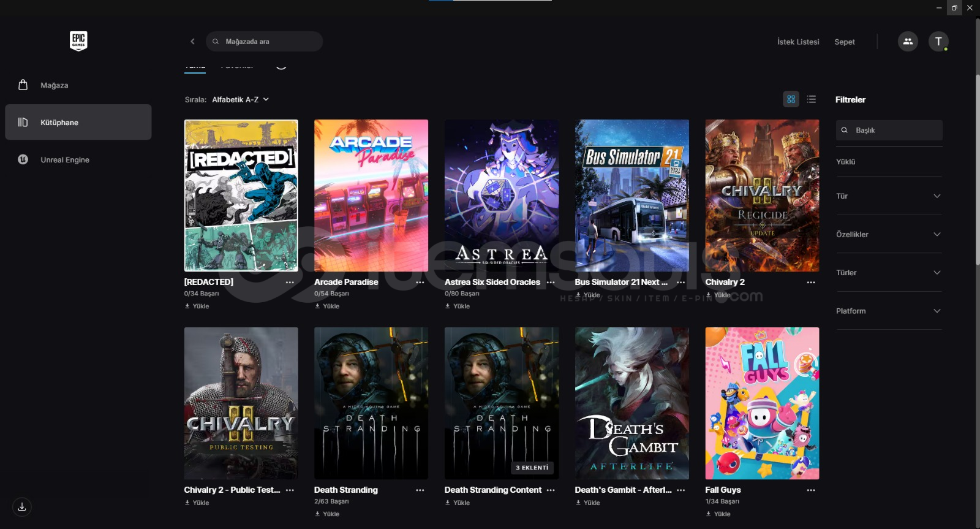Open more options for Astrea Six Sided Oracles

click(x=551, y=283)
